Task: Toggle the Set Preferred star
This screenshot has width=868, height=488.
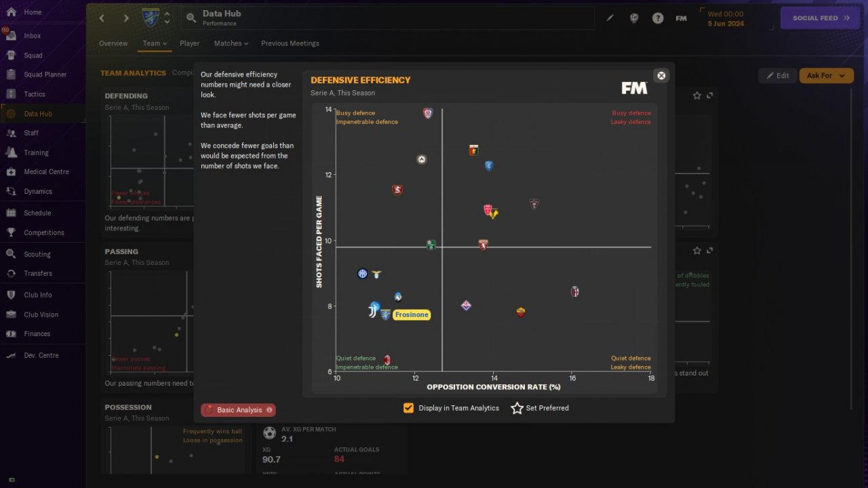Action: (517, 408)
